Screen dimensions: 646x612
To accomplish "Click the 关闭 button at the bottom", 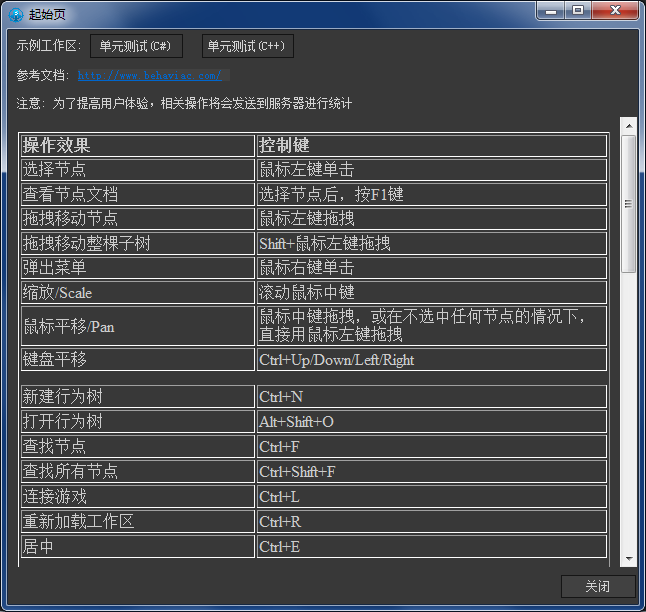I will tap(597, 586).
